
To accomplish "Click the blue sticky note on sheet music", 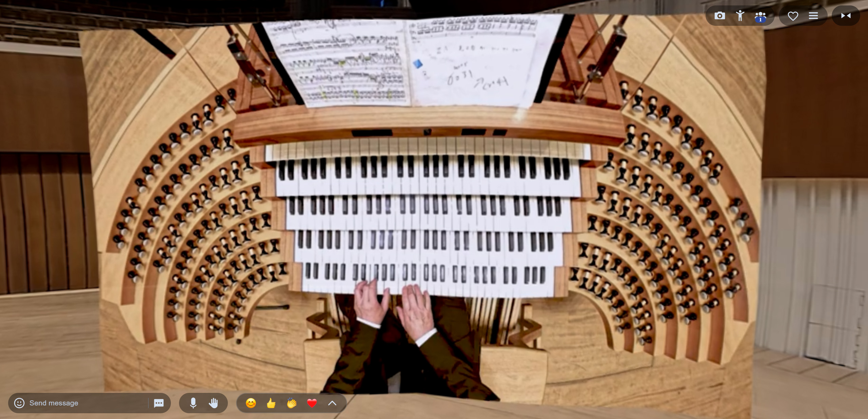I will tap(418, 63).
